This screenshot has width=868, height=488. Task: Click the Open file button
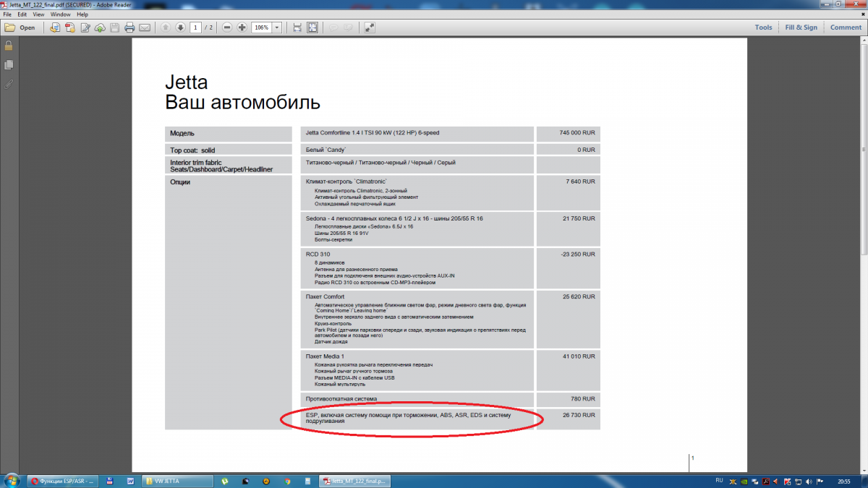click(20, 27)
